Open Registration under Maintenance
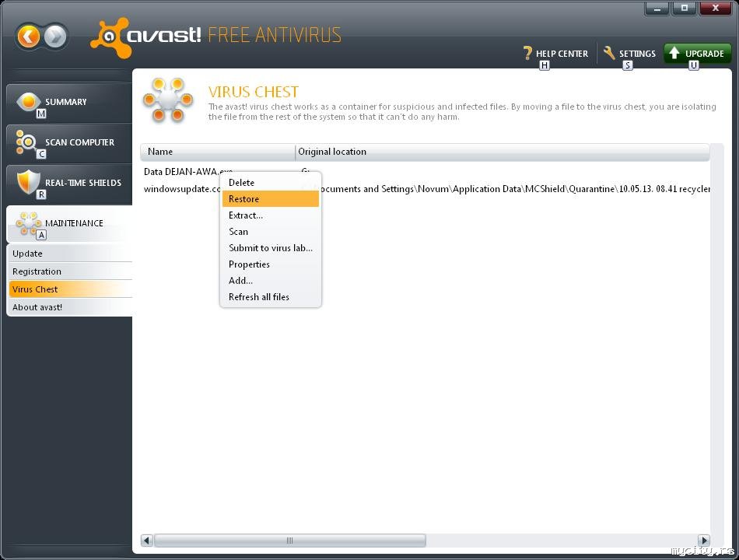The image size is (739, 560). tap(70, 271)
